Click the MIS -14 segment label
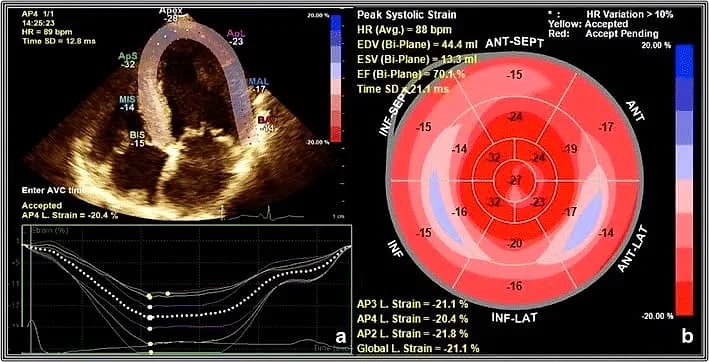This screenshot has height=362, width=709. click(x=128, y=103)
